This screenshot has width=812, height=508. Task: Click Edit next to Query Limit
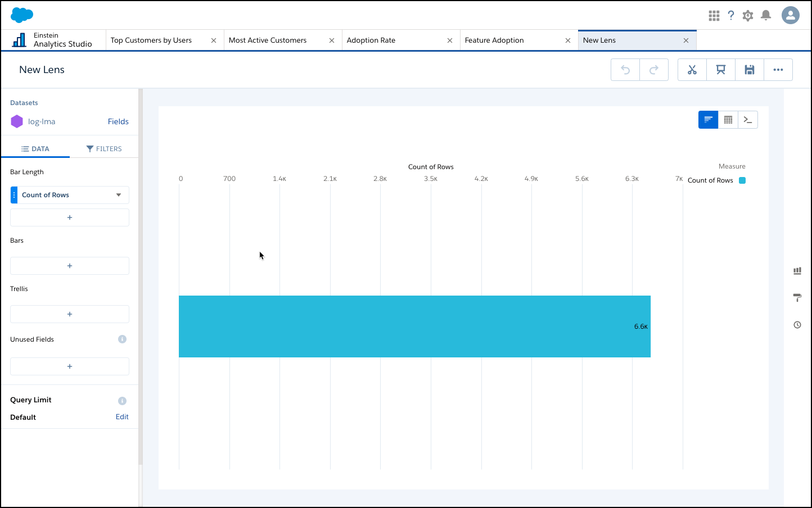tap(122, 417)
